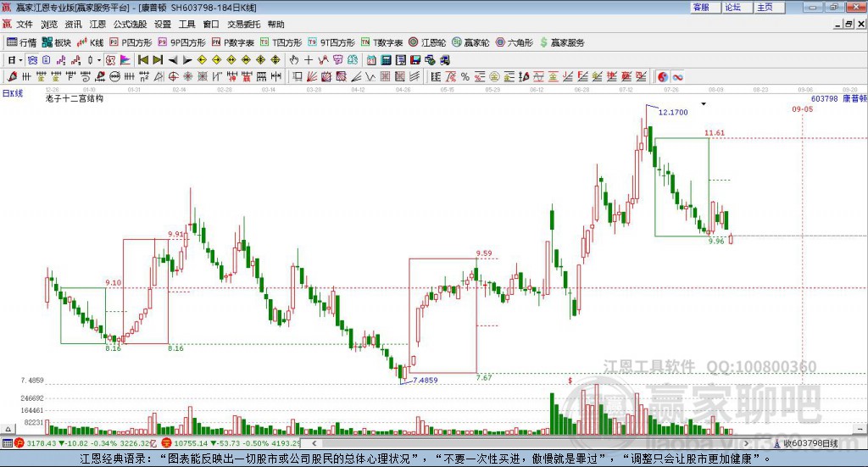Open the 窗口 menu
The width and height of the screenshot is (868, 467).
[211, 25]
